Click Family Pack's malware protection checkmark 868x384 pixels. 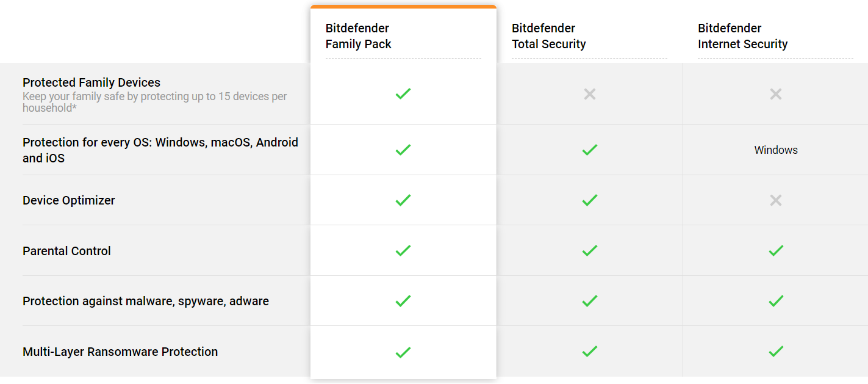[x=403, y=301]
